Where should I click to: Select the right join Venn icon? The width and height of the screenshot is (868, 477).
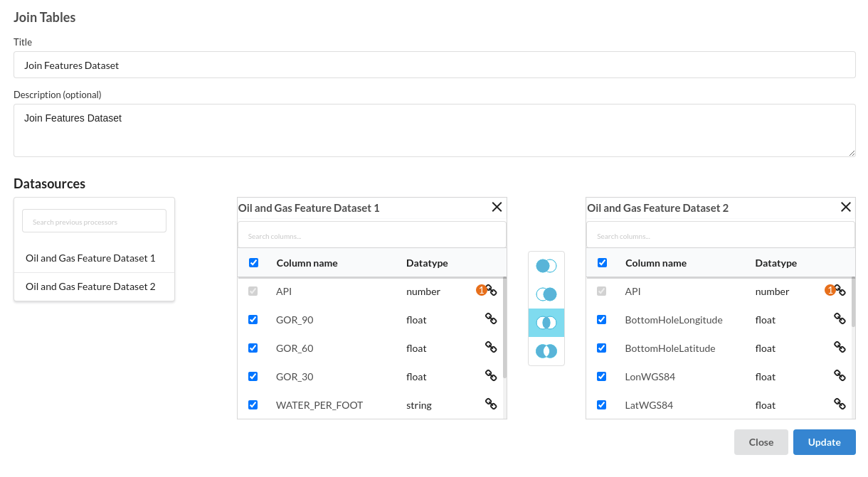(x=546, y=294)
